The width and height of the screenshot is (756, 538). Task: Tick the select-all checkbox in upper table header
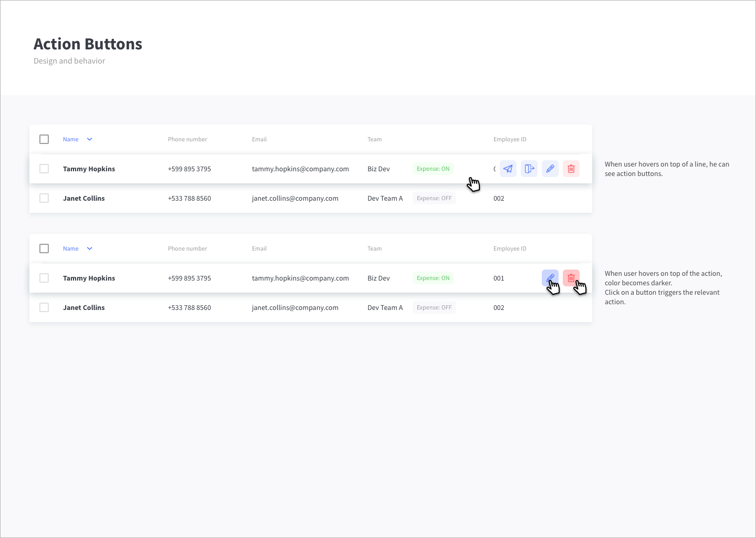(44, 139)
